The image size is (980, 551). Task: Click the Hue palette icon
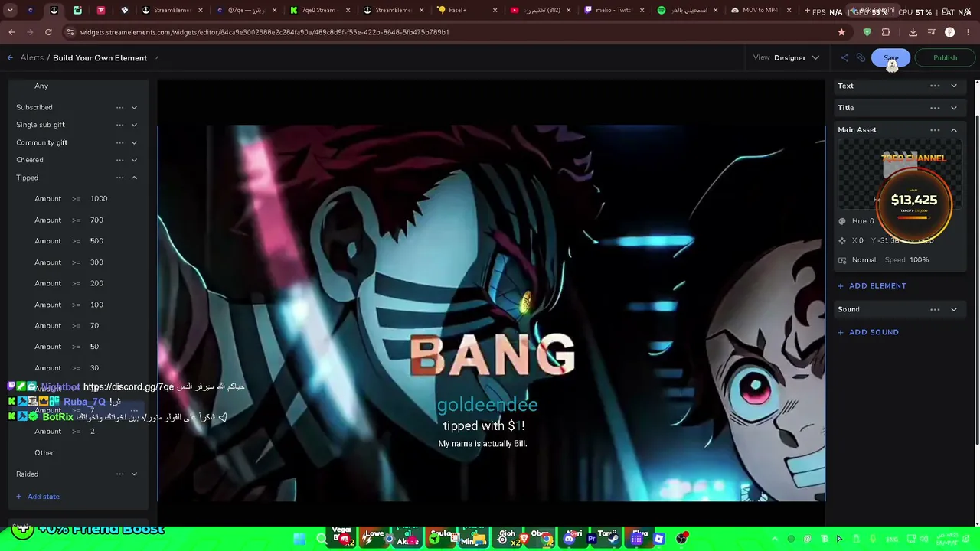coord(842,221)
